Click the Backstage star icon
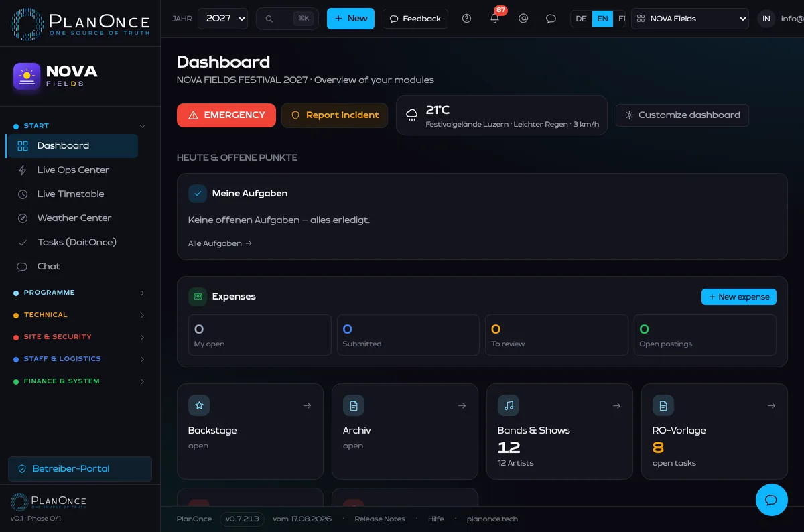The image size is (804, 532). point(199,405)
